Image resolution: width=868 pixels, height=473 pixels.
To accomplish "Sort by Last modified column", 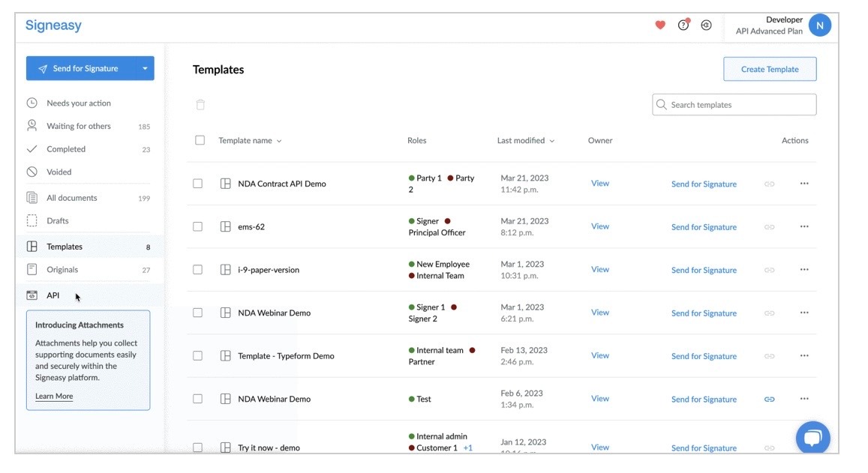I will tap(525, 140).
